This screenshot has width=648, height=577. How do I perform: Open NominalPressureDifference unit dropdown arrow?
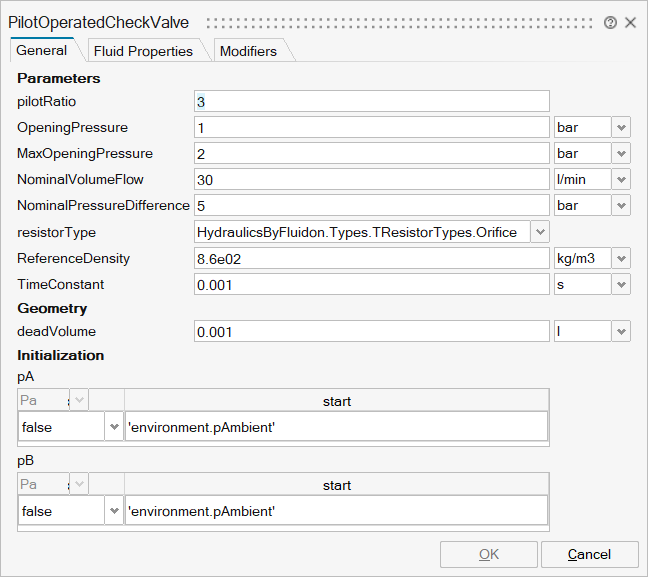click(621, 205)
